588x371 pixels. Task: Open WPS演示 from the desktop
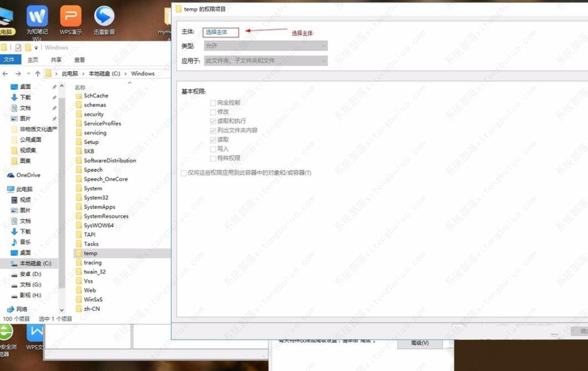pyautogui.click(x=70, y=17)
